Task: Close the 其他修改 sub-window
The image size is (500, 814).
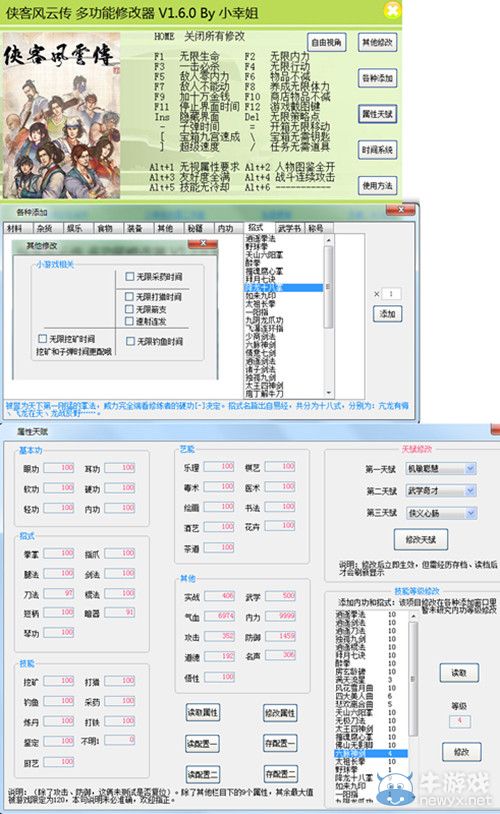Action: [x=204, y=243]
